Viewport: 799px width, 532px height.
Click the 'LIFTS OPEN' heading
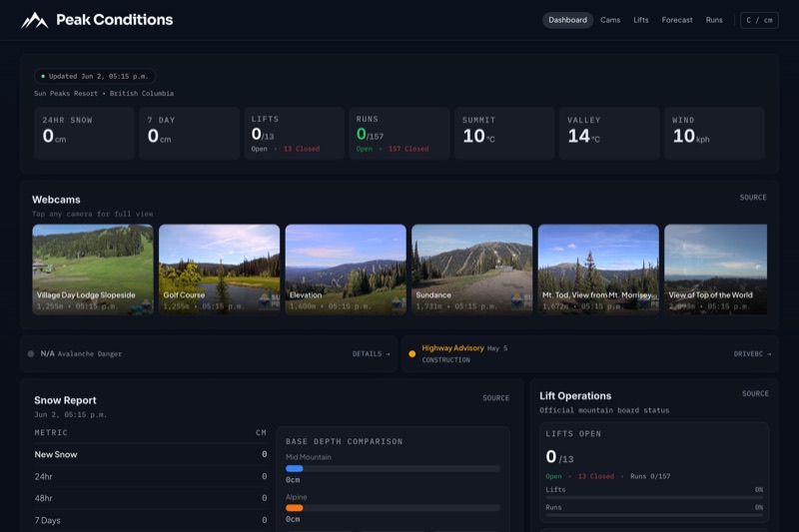tap(573, 434)
